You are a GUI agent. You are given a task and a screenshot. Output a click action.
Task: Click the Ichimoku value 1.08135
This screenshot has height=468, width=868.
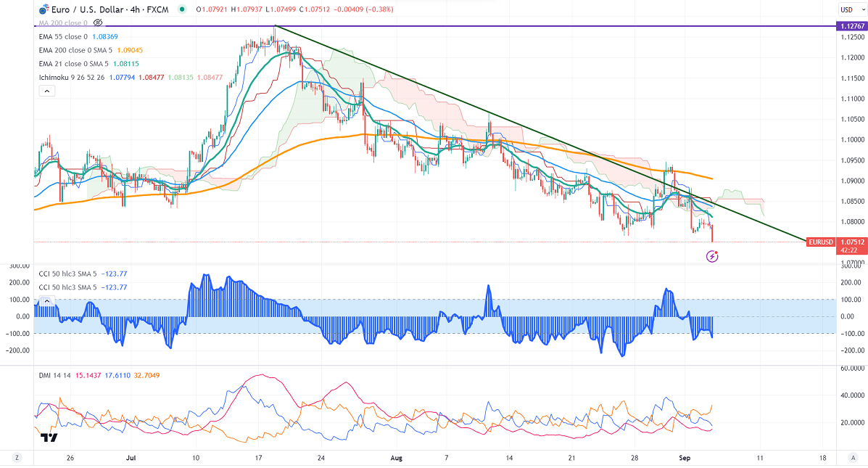point(181,78)
